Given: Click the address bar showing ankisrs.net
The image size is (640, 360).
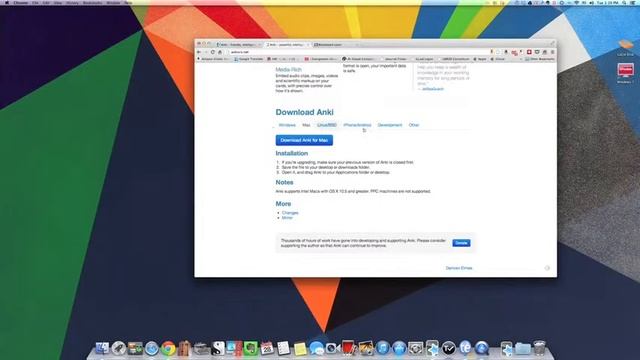Looking at the screenshot, I should (359, 52).
